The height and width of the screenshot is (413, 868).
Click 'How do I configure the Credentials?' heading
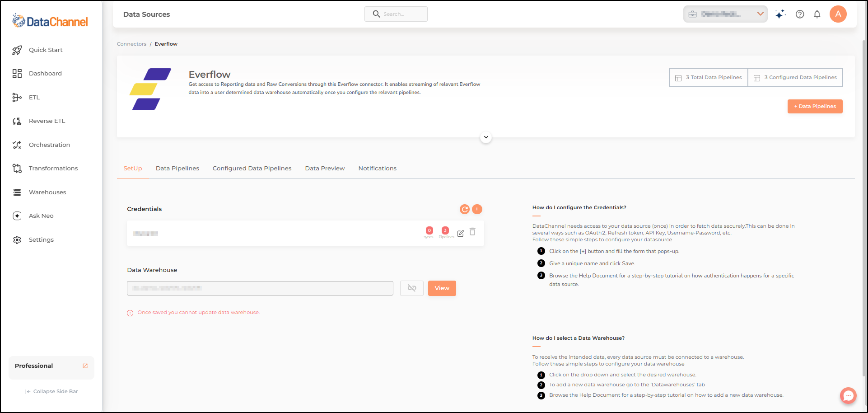point(579,208)
